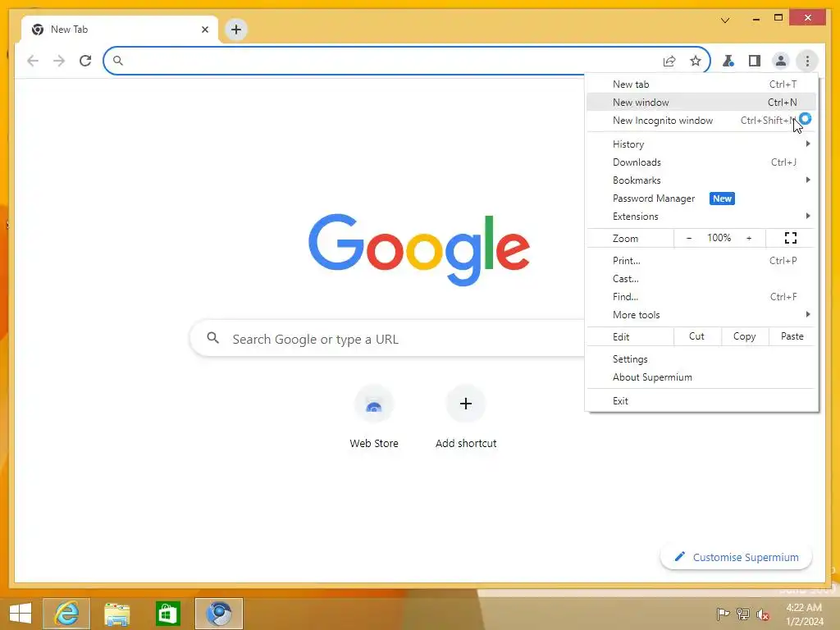840x630 pixels.
Task: Click the back navigation arrow
Action: click(33, 61)
